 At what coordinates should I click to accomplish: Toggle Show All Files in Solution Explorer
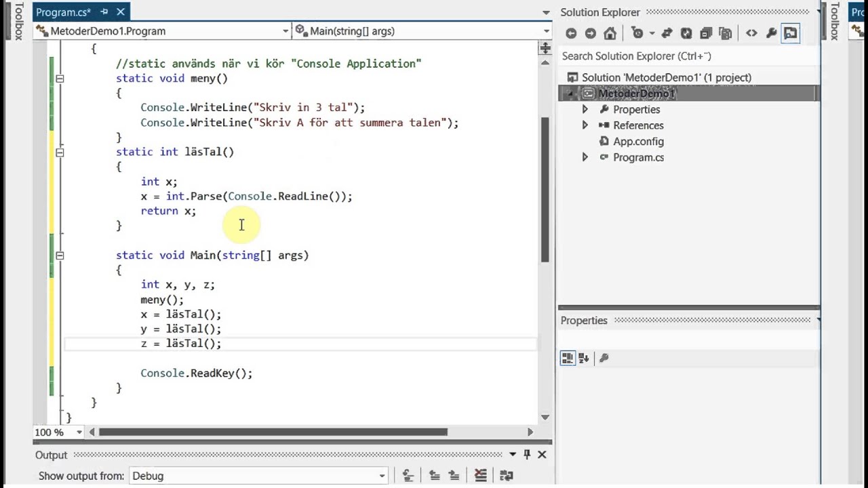tap(726, 33)
